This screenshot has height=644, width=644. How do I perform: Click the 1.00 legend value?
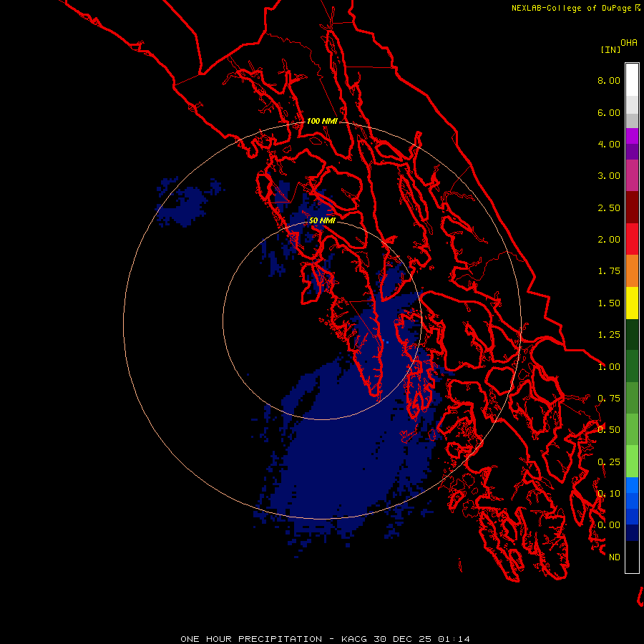coord(609,367)
